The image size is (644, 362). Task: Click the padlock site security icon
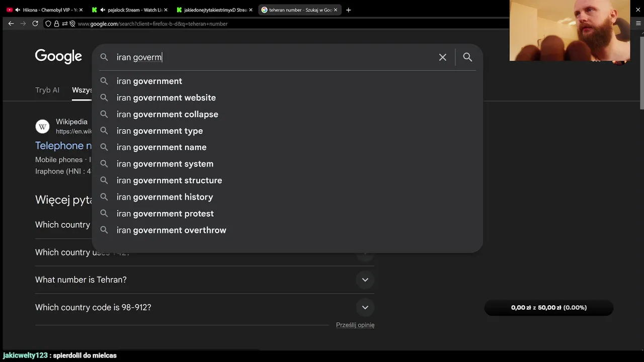point(56,24)
